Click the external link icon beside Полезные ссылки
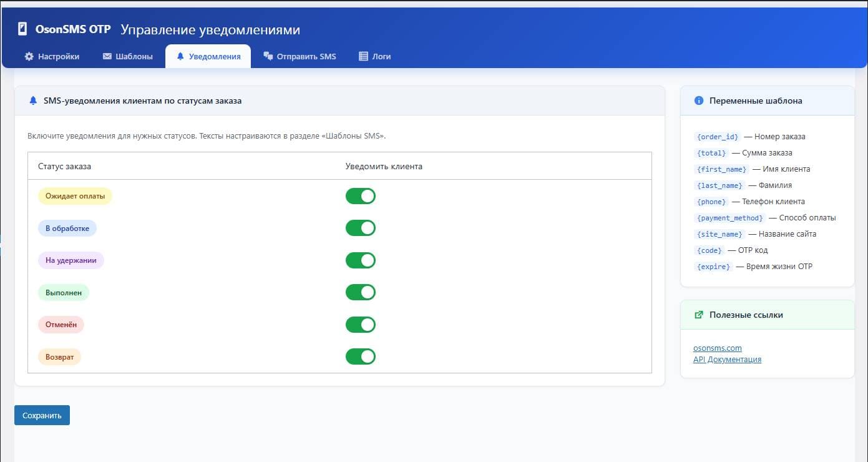 (x=699, y=315)
